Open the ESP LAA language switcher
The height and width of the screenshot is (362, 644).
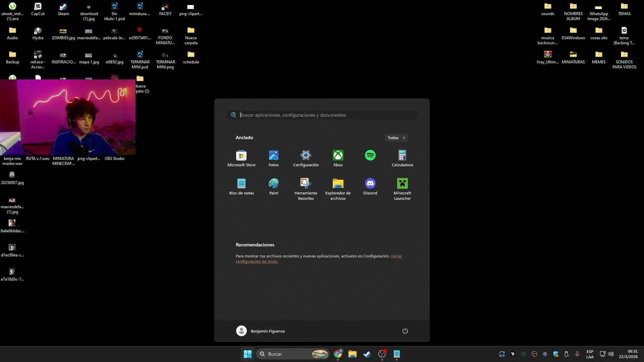coord(590,354)
